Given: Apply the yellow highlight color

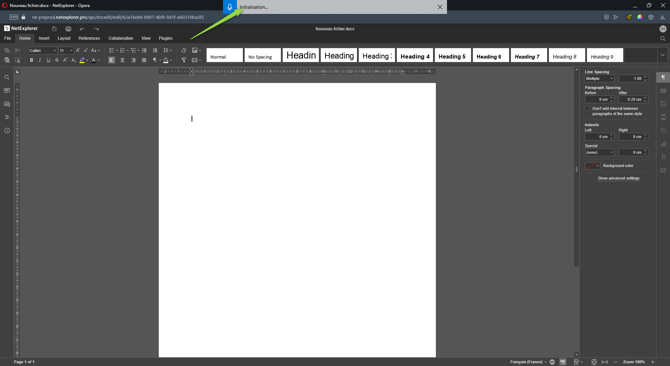Looking at the screenshot, I should click(x=82, y=60).
